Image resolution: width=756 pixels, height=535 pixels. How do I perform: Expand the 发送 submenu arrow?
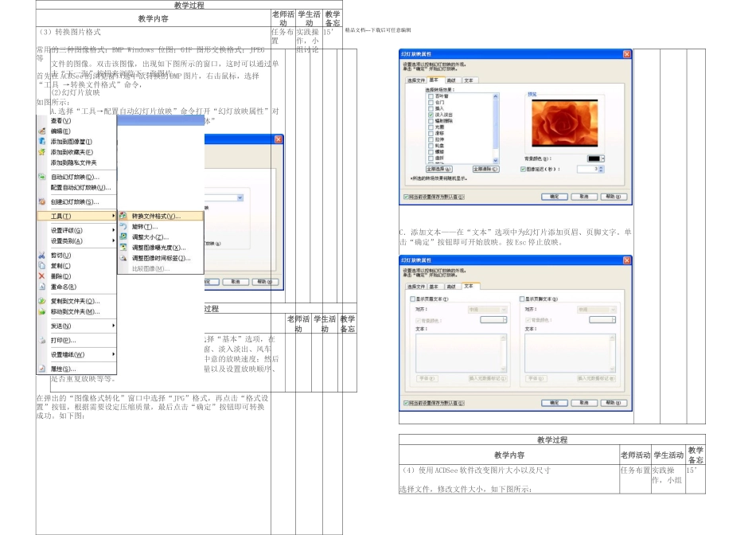tap(114, 326)
